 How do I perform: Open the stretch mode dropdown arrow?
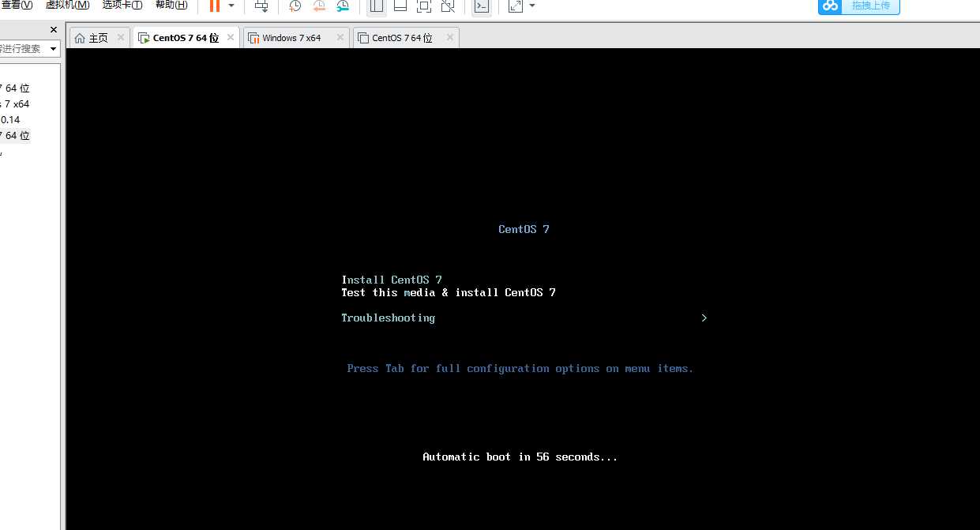(x=532, y=6)
